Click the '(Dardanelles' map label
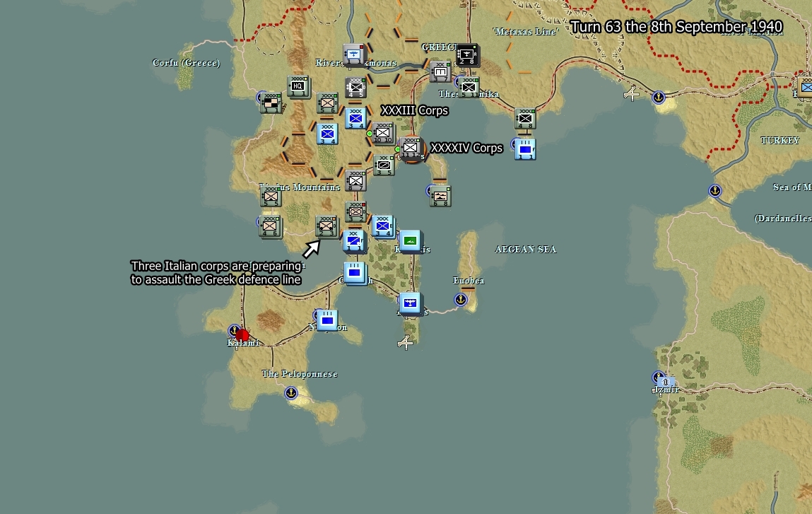 (782, 218)
